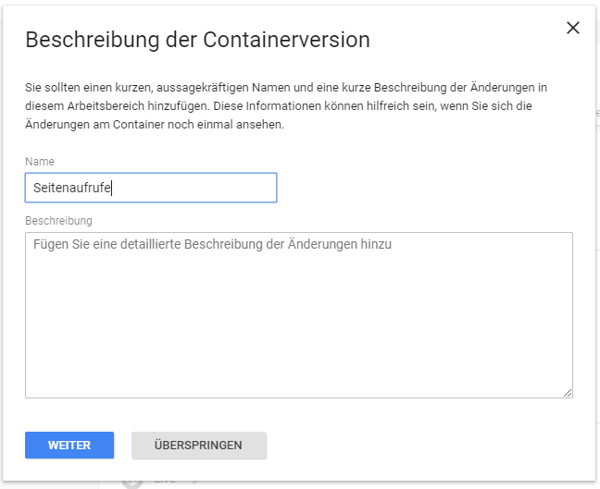Grab the text area resize handle
The height and width of the screenshot is (489, 600).
[568, 393]
